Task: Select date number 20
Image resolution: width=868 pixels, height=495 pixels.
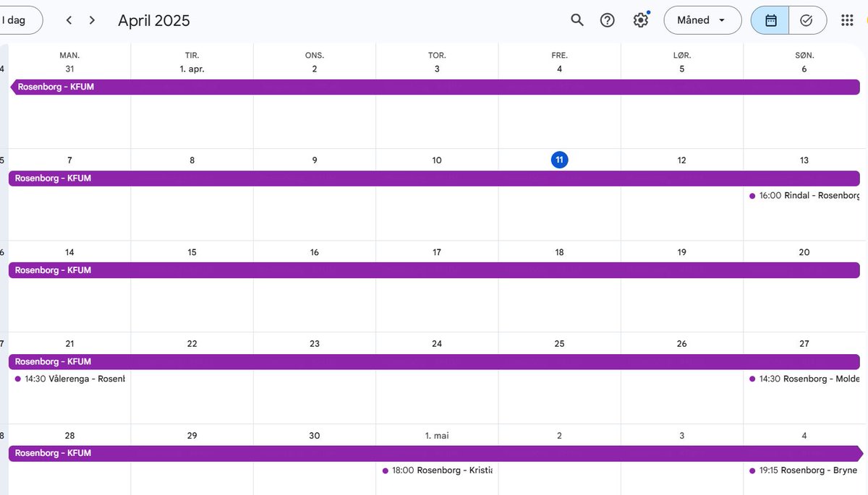Action: pos(804,252)
